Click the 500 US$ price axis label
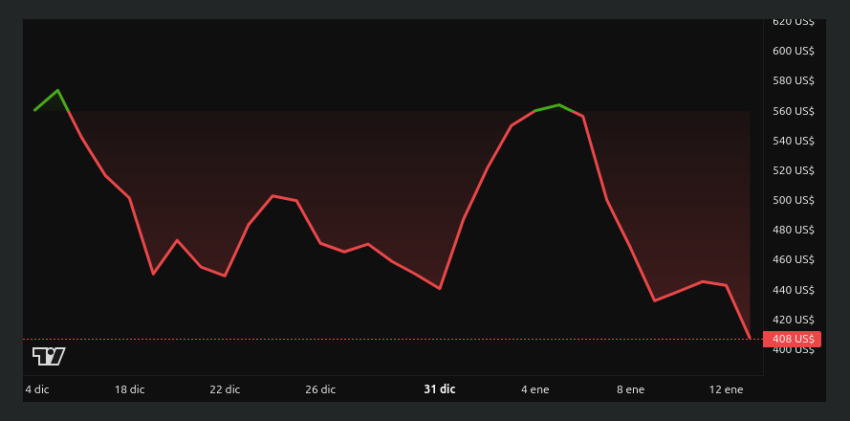This screenshot has height=421, width=850. pos(794,200)
